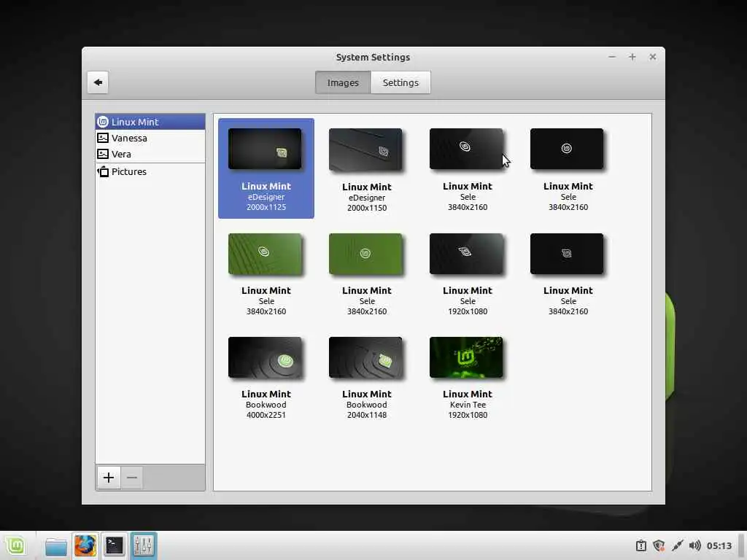The height and width of the screenshot is (560, 747).
Task: Click the network connection tray icon
Action: [677, 545]
